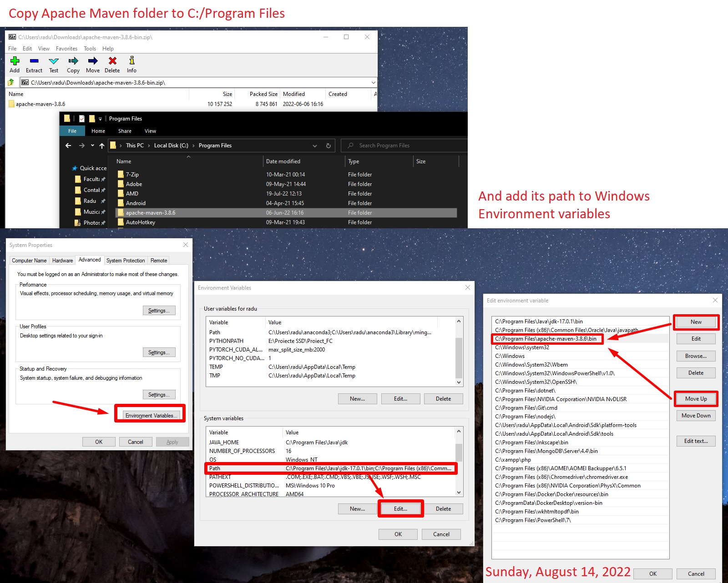Click scrollbar down arrow of User variables list

(x=459, y=382)
